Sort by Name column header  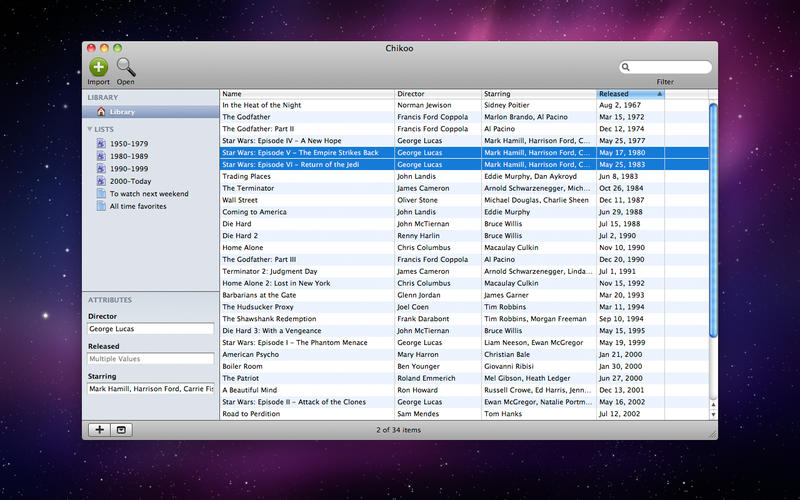(307, 94)
